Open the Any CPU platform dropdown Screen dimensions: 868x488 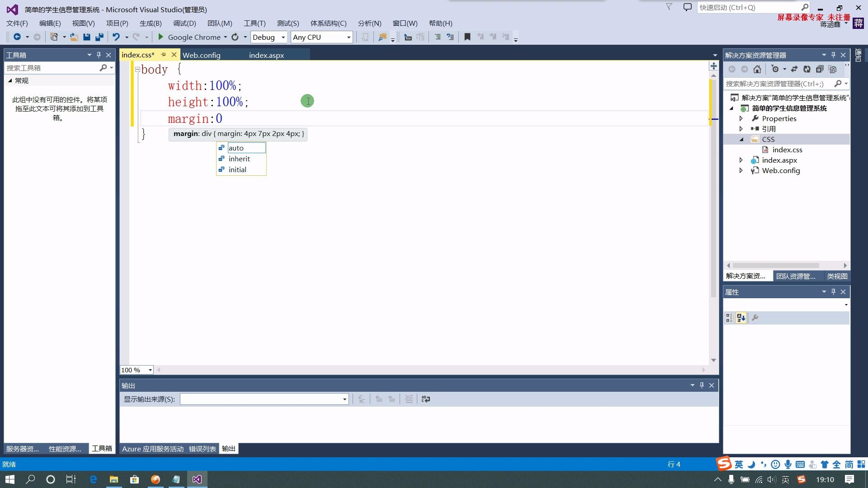[x=349, y=37]
